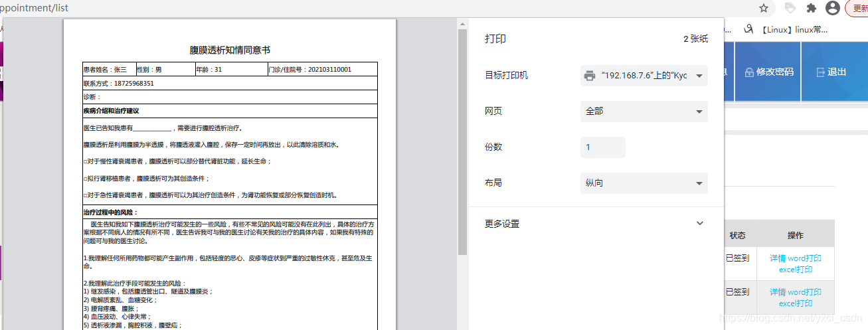Click the coupon tag extension icon
The height and width of the screenshot is (330, 868).
pyautogui.click(x=790, y=8)
